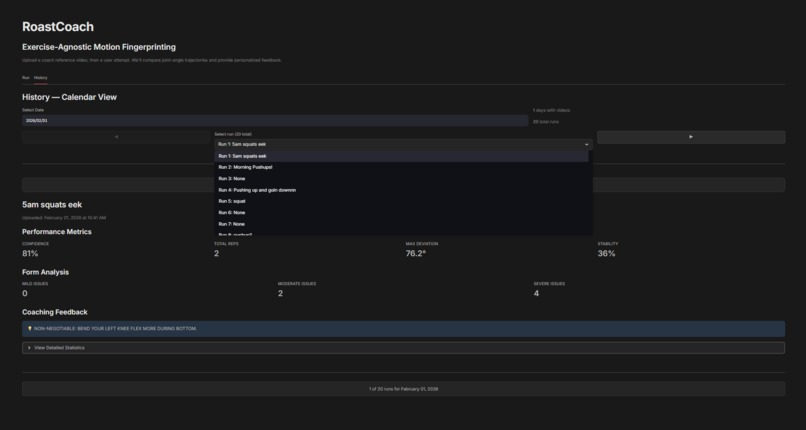Choose 'Run 6: None' option
This screenshot has width=806, height=430.
(x=401, y=213)
